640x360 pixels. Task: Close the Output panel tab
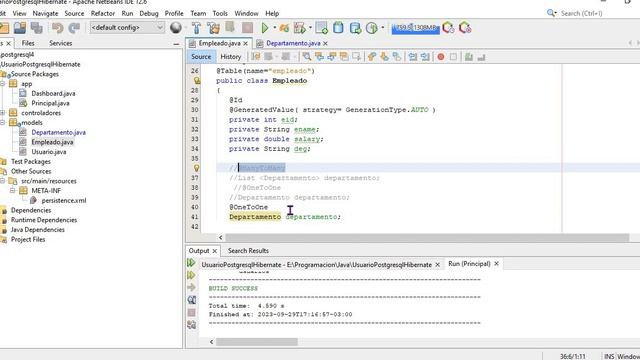(x=215, y=251)
